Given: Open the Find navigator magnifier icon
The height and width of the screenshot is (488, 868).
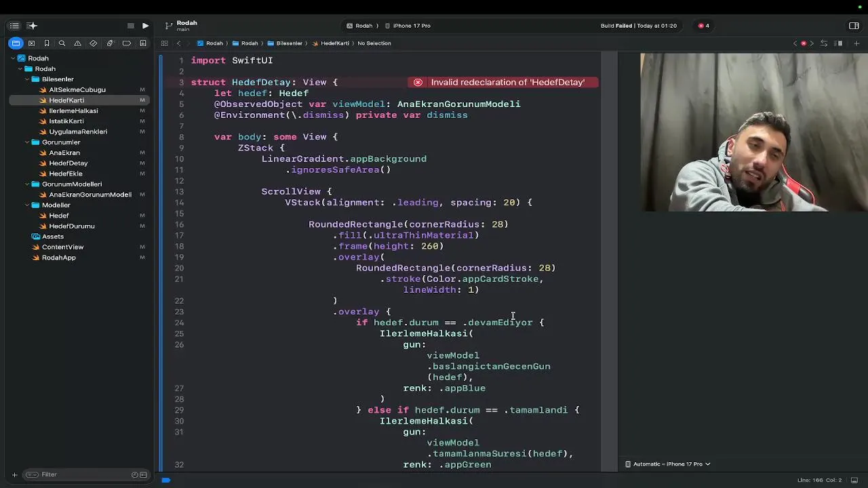Looking at the screenshot, I should [62, 43].
